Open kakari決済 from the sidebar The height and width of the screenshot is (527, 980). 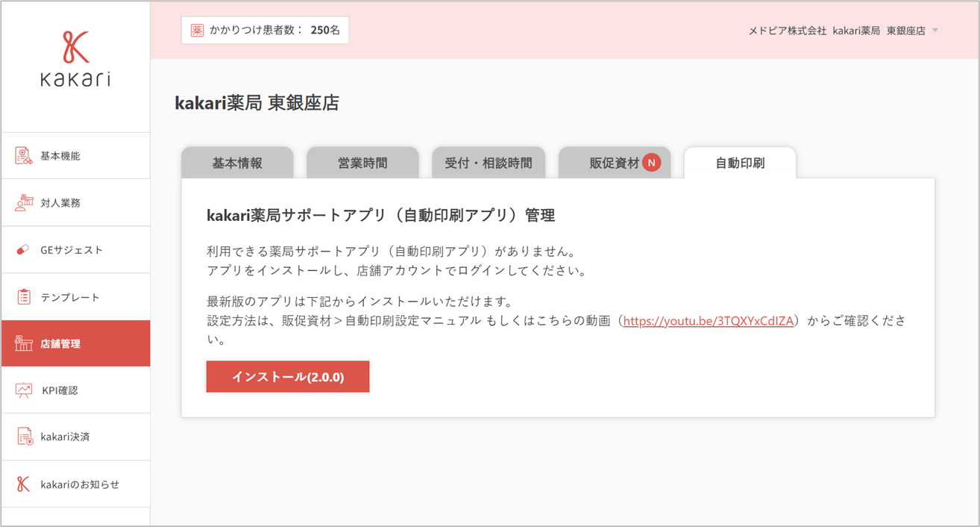75,437
